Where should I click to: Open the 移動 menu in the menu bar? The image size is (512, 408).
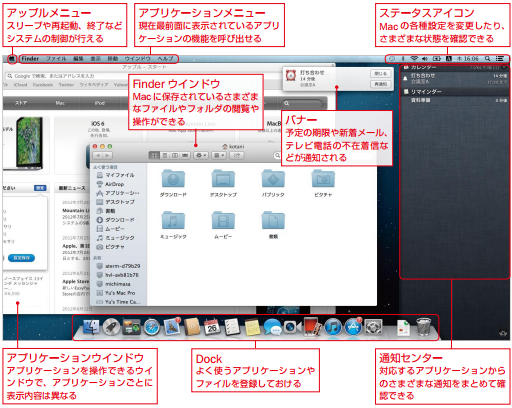(x=113, y=59)
